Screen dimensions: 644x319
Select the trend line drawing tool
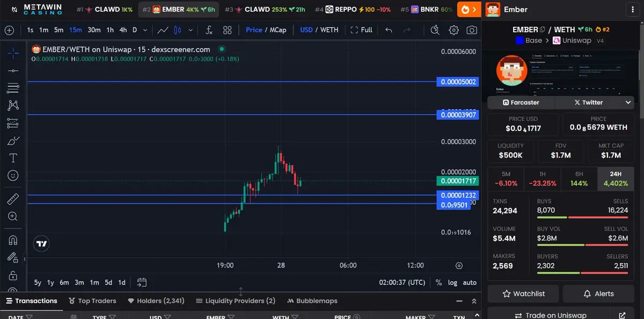coord(13,70)
